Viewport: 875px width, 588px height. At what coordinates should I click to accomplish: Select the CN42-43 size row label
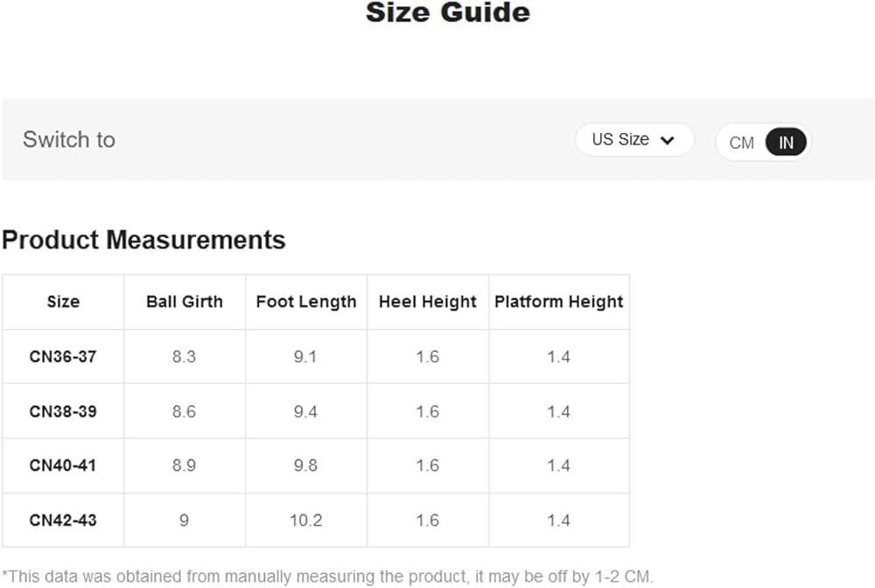pos(63,521)
